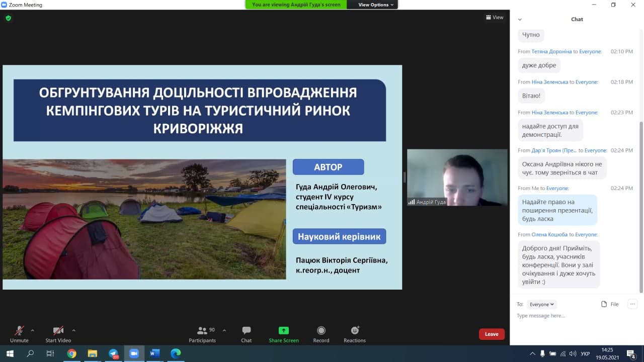Click signal bars on Андрій Гуда video

(412, 202)
